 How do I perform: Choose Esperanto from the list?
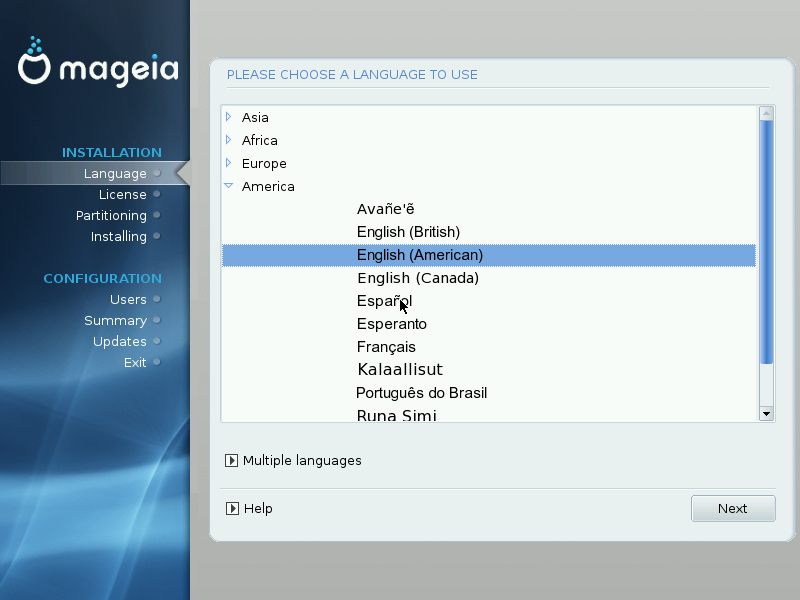click(392, 324)
